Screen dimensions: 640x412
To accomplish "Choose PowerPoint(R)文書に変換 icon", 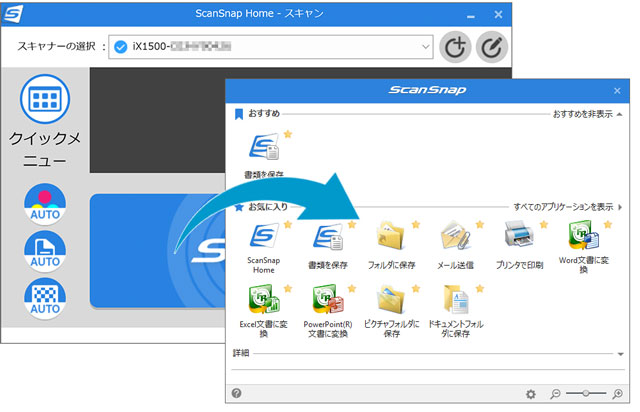I will tap(328, 299).
